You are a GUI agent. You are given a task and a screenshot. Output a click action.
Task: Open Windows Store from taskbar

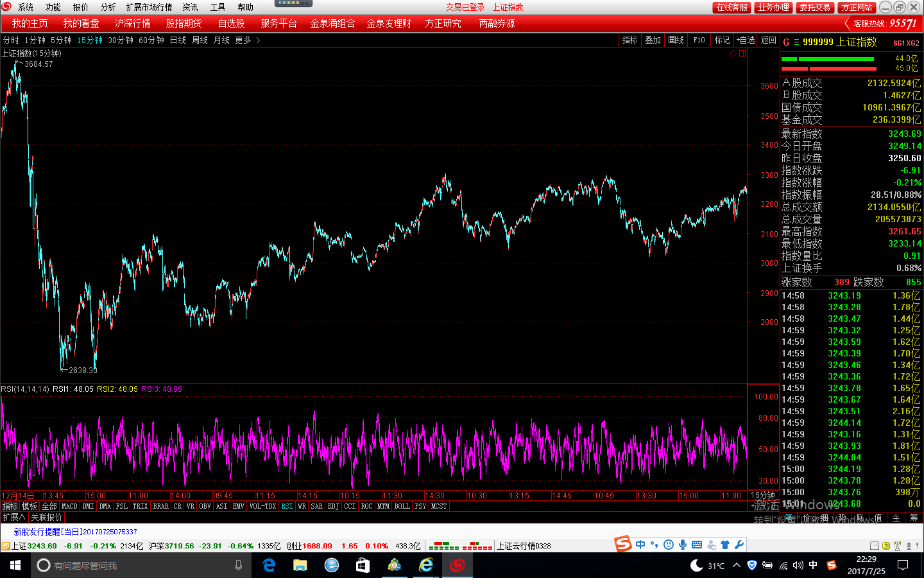363,565
